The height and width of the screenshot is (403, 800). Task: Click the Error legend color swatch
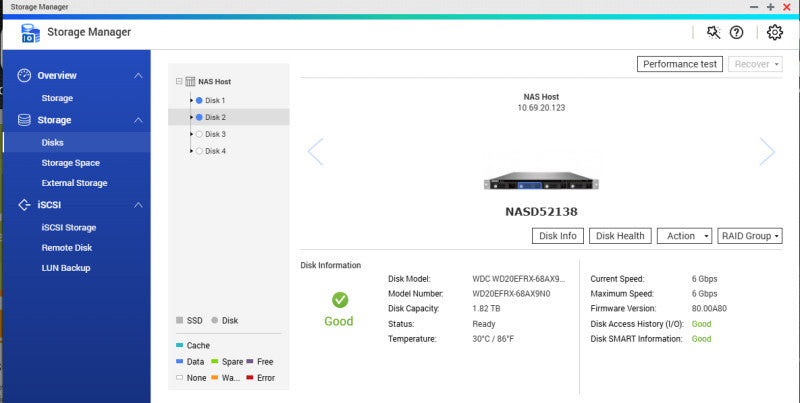click(x=250, y=377)
